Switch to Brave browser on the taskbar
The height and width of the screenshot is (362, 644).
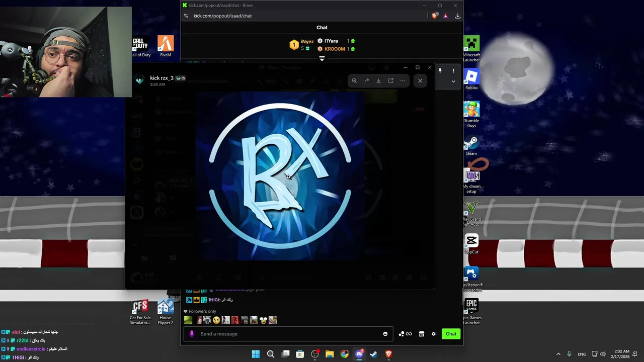388,354
